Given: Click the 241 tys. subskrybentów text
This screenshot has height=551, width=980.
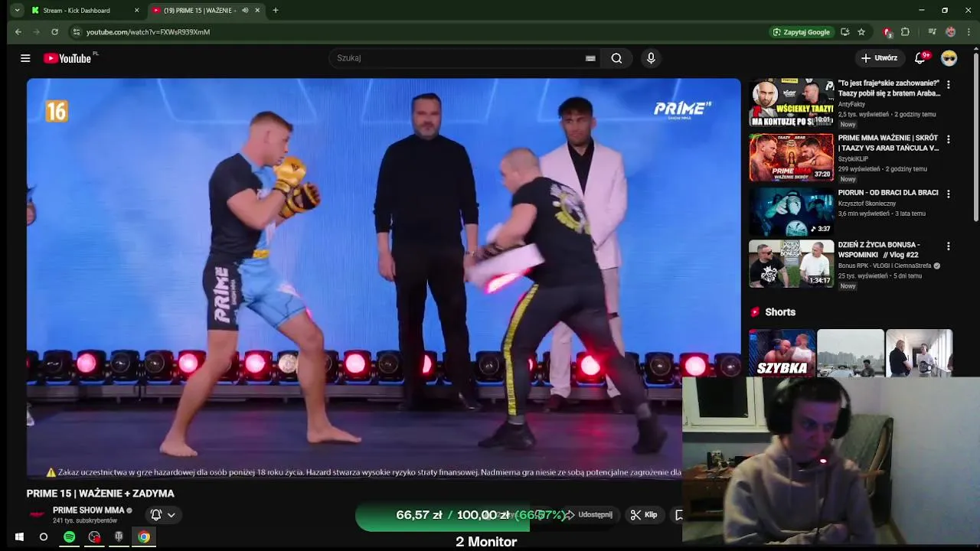Looking at the screenshot, I should click(85, 520).
